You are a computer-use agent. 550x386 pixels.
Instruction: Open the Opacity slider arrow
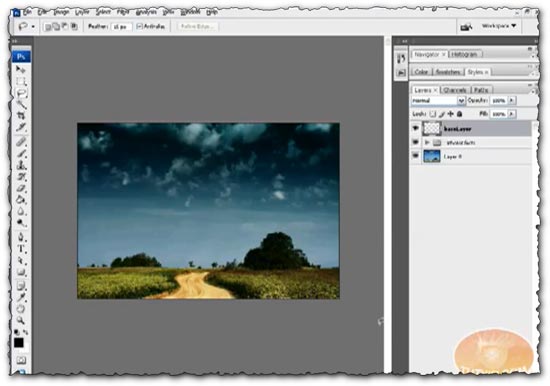(511, 100)
